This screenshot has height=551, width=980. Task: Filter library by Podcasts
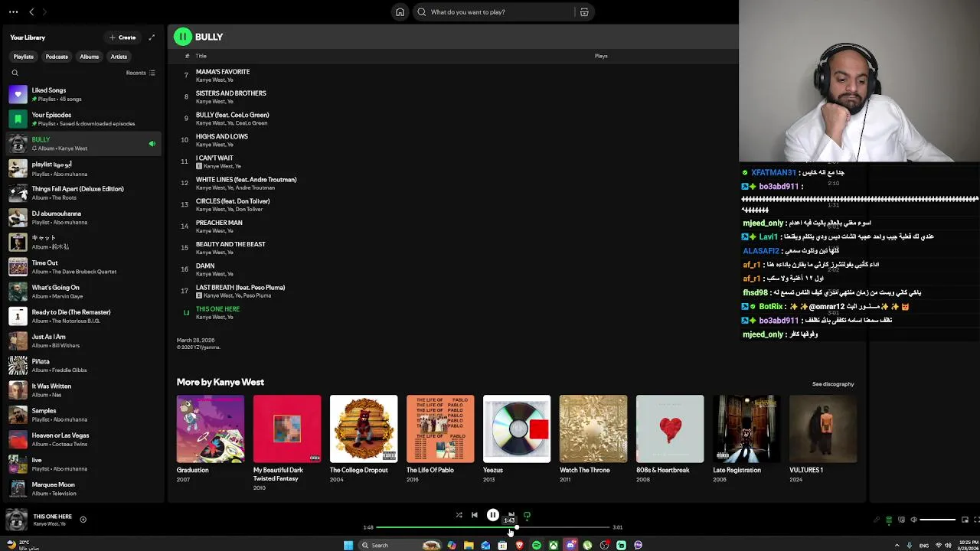[x=57, y=57]
